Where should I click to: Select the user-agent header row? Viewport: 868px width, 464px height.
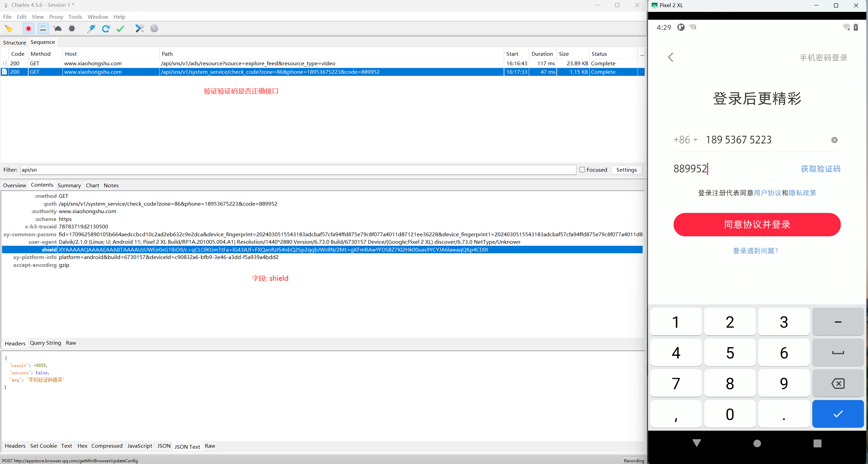tap(322, 242)
